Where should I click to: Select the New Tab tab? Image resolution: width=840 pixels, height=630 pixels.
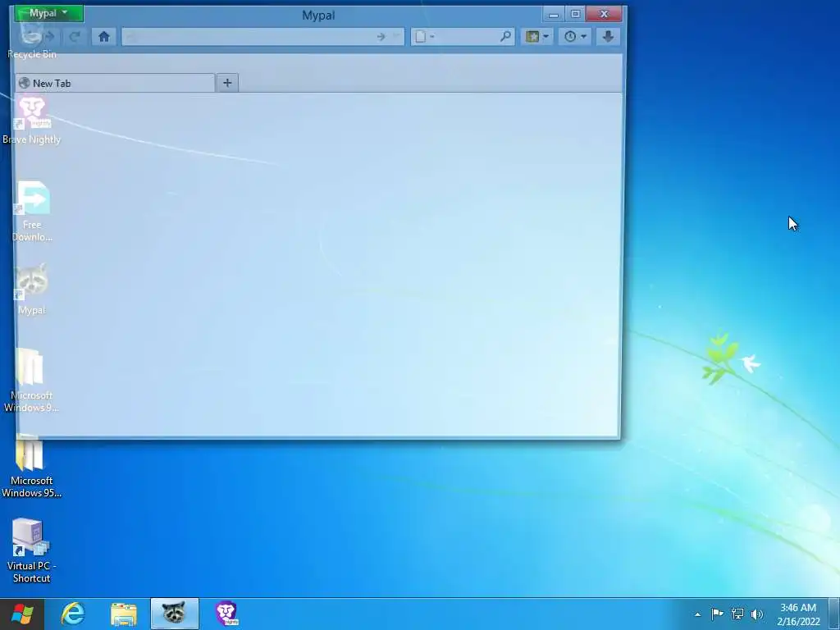(115, 83)
